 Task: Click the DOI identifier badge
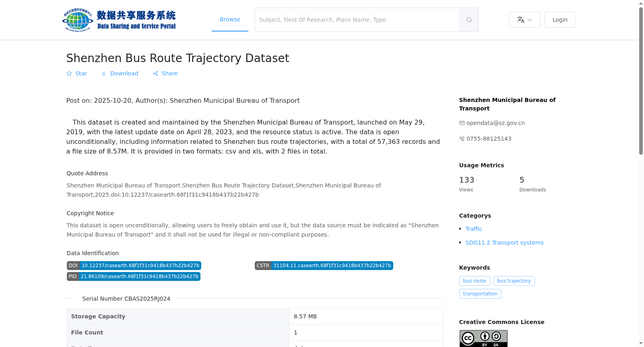pos(134,266)
